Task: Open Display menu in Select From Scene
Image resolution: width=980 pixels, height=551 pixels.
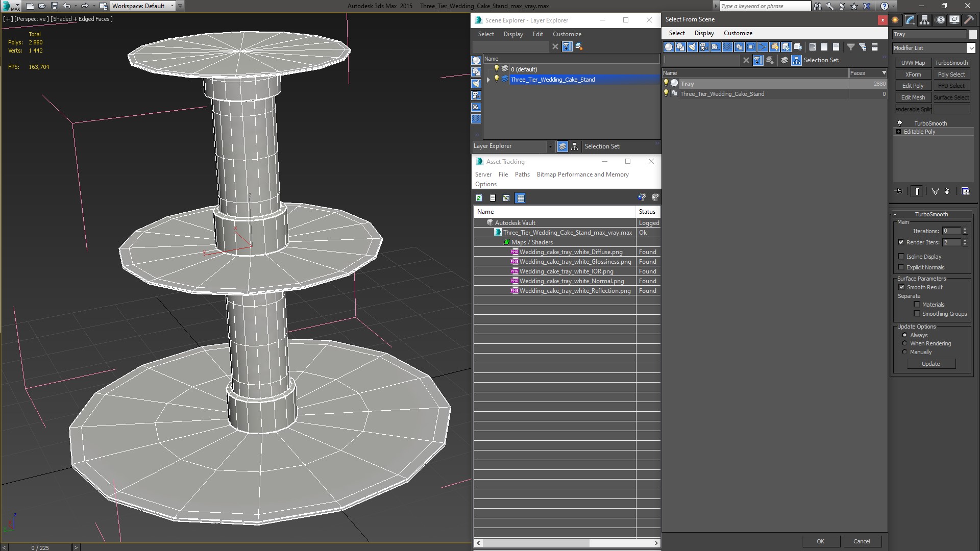Action: [704, 33]
